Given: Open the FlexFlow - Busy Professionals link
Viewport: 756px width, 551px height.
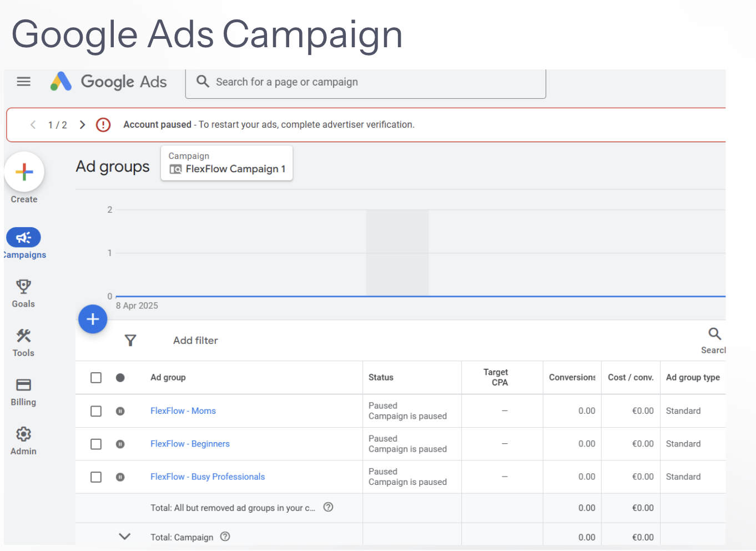Looking at the screenshot, I should [208, 477].
